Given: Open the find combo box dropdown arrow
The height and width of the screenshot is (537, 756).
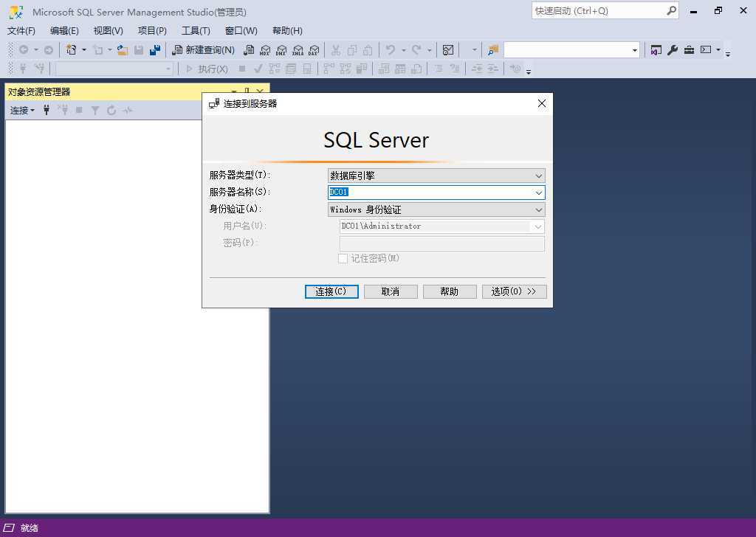Looking at the screenshot, I should (x=634, y=49).
